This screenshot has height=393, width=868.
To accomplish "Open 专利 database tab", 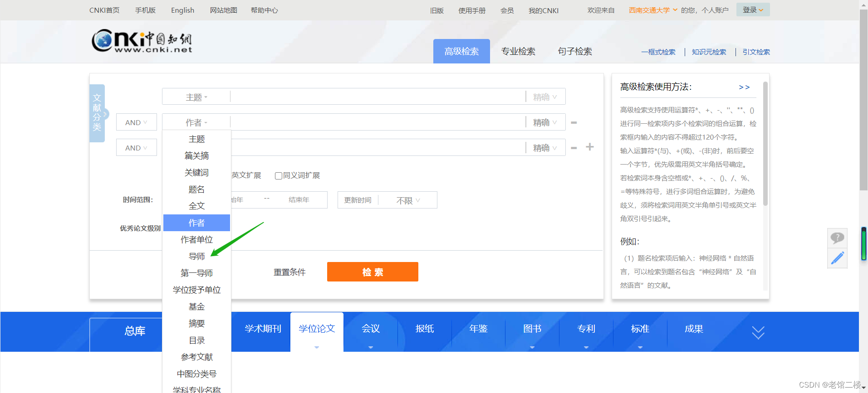I will (586, 329).
